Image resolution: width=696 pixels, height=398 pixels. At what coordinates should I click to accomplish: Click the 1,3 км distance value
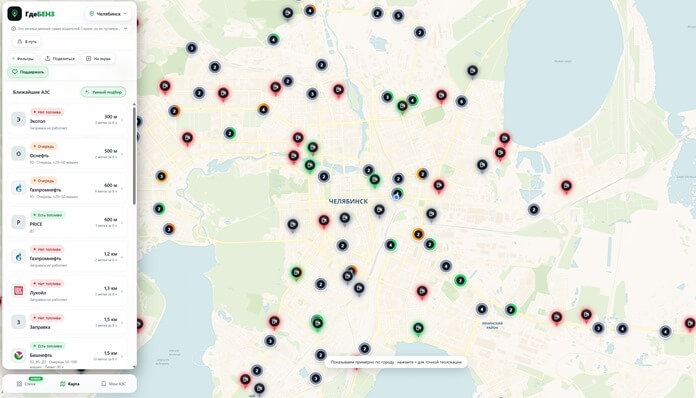coord(111,288)
